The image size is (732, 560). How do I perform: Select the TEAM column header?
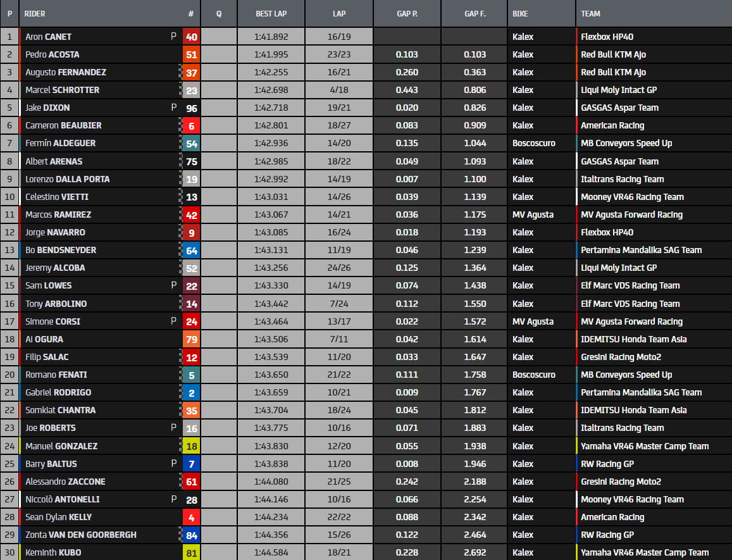click(590, 13)
